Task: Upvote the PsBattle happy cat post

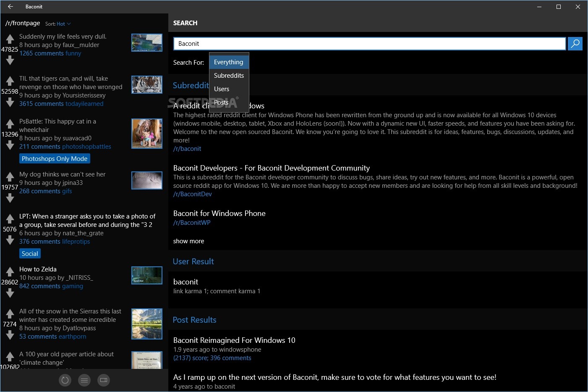Action: click(10, 124)
